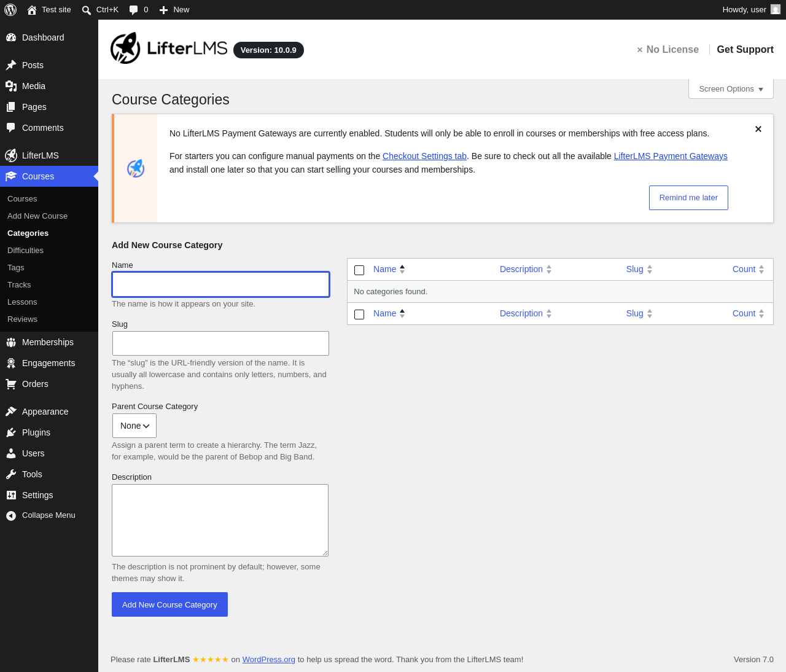Screen dimensions: 786x672
Task: Open the Categories submenu item
Action: click(28, 233)
